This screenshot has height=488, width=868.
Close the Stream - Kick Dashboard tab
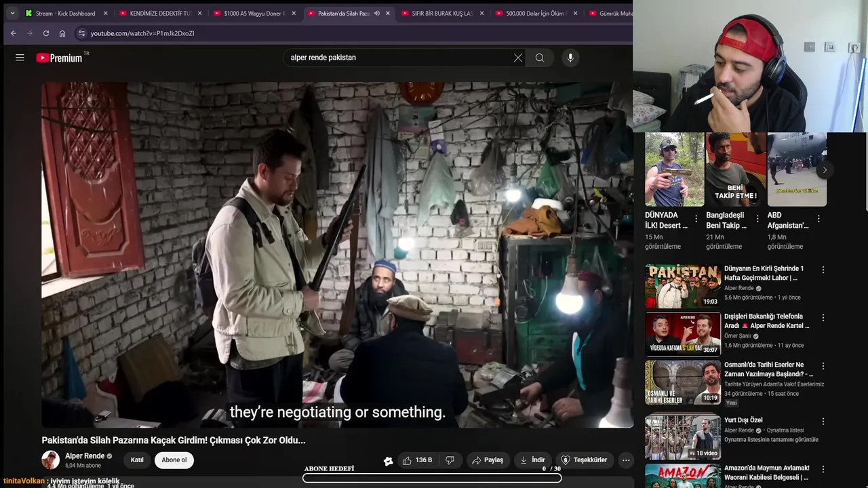click(x=106, y=14)
